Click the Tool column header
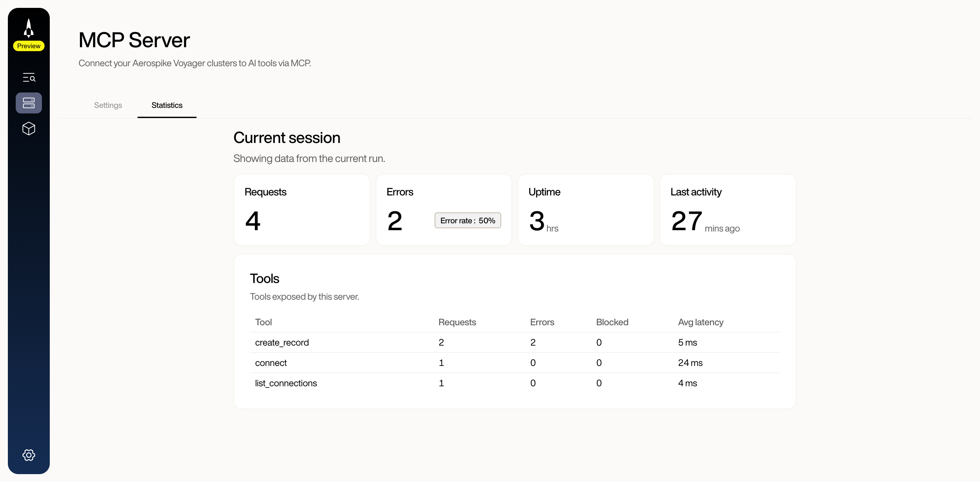The height and width of the screenshot is (482, 980). tap(263, 322)
